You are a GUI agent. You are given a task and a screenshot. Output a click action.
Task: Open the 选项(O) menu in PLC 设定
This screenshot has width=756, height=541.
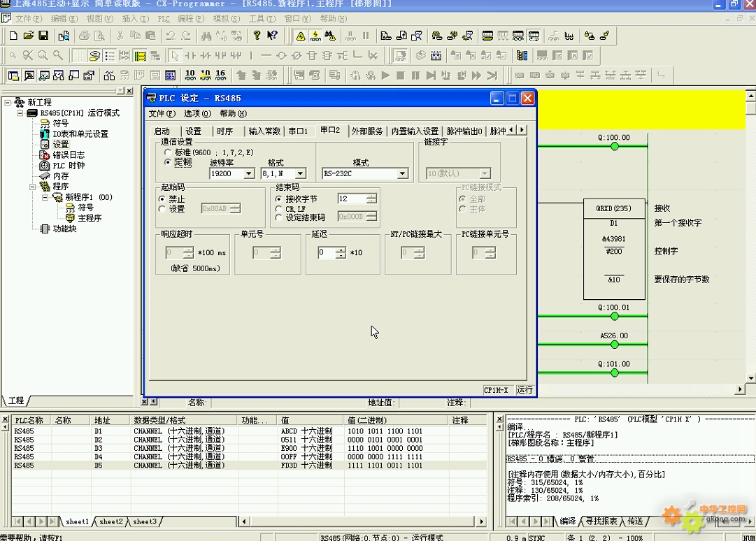coord(198,113)
